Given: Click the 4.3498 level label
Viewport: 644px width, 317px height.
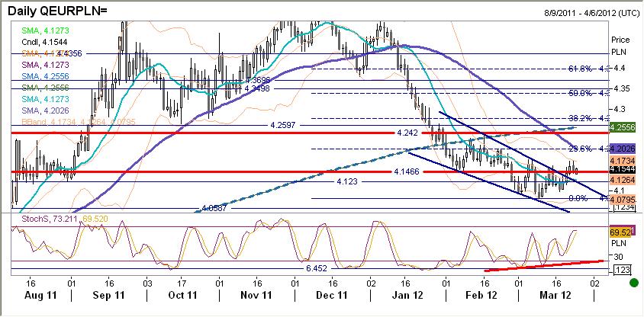Looking at the screenshot, I should coord(257,88).
